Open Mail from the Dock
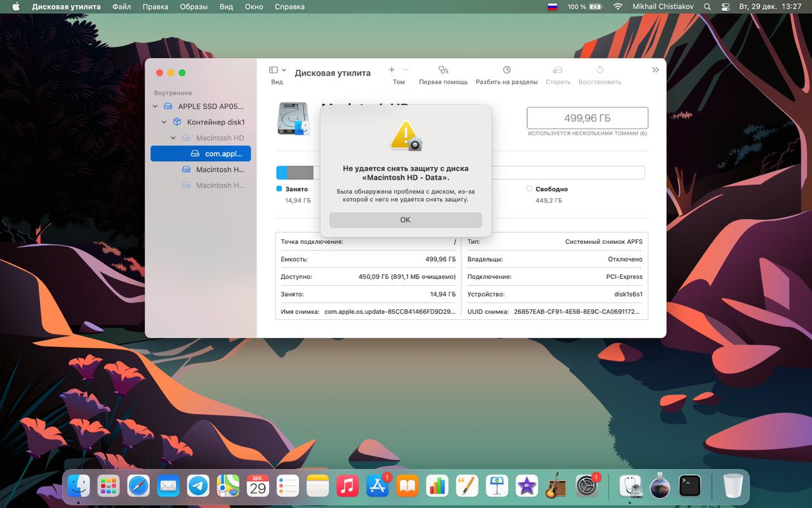 pos(168,487)
